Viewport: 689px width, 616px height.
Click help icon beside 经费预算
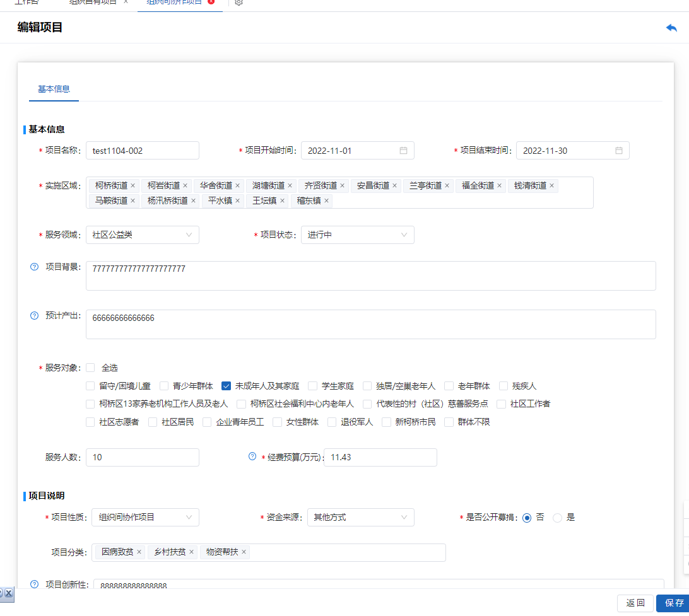tap(252, 456)
